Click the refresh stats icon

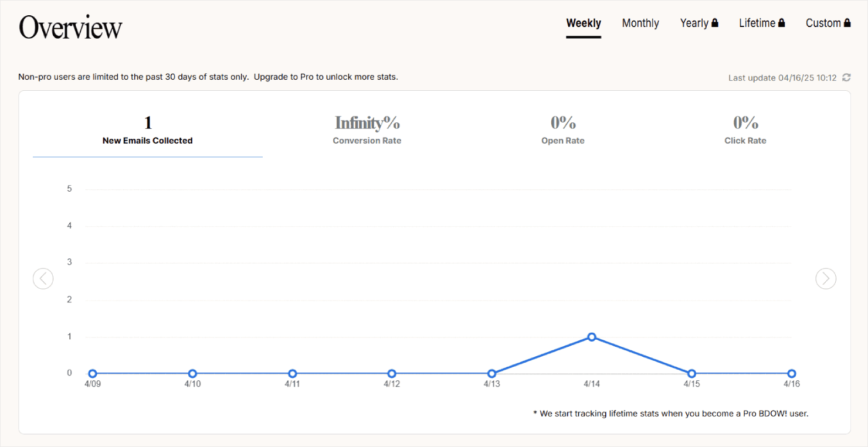(x=846, y=77)
